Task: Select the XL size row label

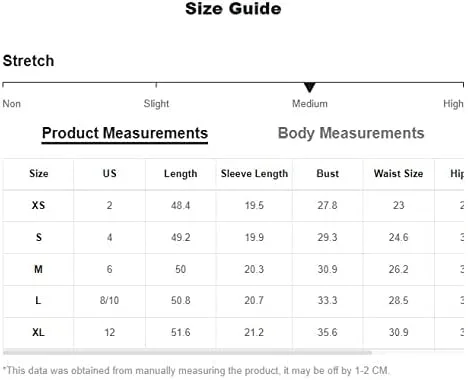Action: tap(38, 332)
